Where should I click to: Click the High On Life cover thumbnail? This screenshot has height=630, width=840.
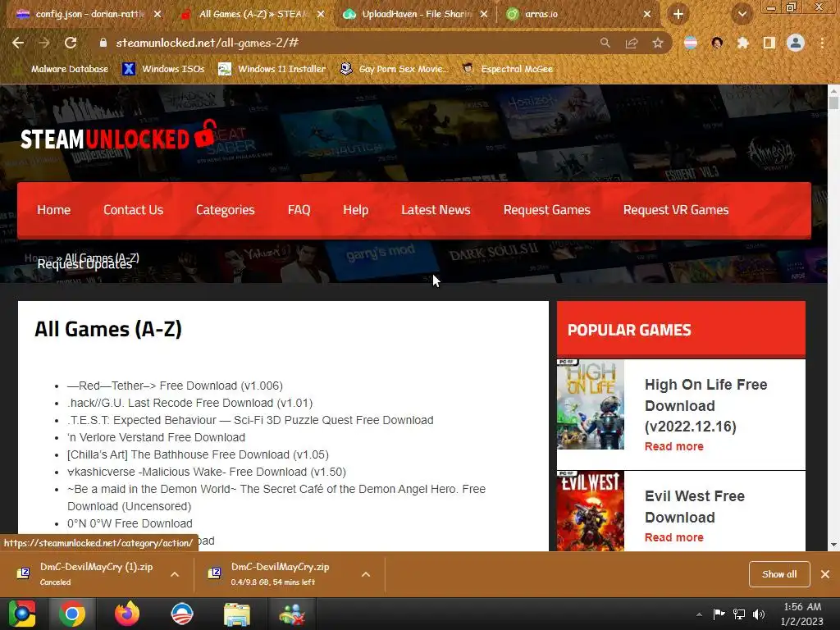(591, 404)
